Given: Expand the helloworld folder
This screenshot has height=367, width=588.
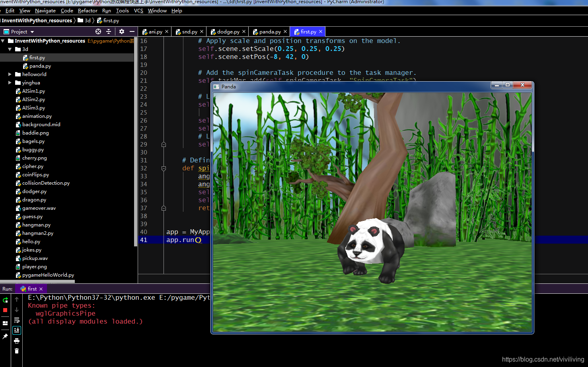Looking at the screenshot, I should 10,74.
